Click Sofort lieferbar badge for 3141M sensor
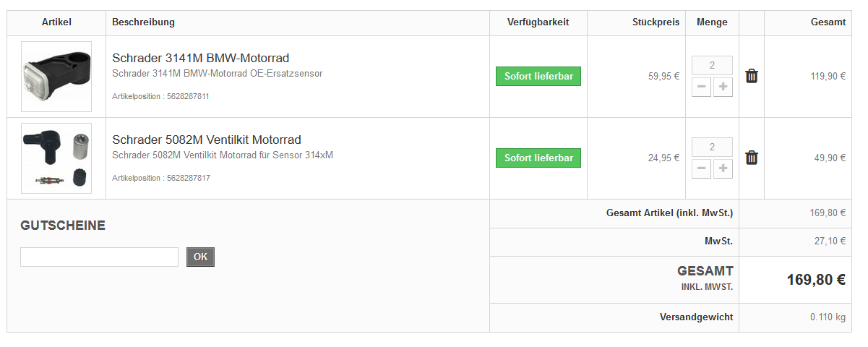The image size is (868, 347). pyautogui.click(x=538, y=77)
